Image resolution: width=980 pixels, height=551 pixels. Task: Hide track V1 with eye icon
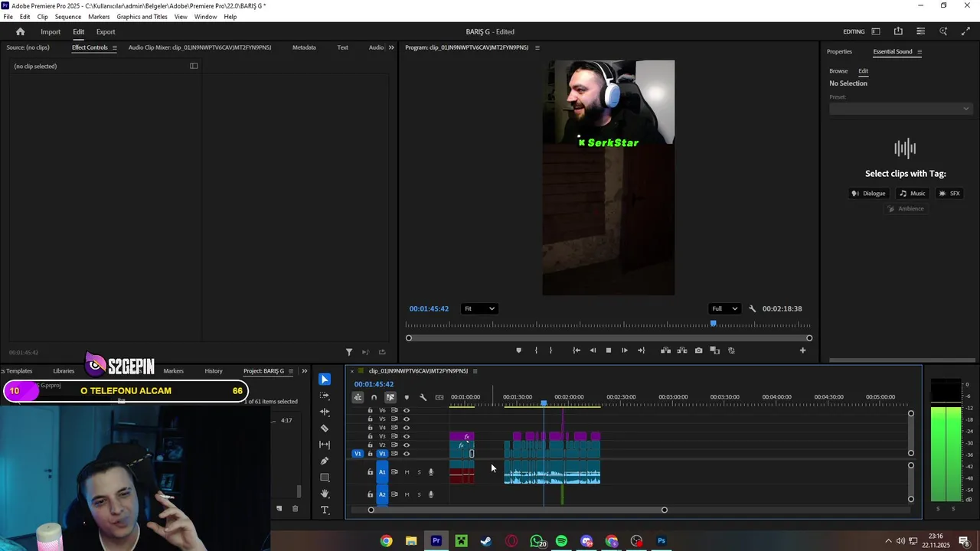pyautogui.click(x=407, y=454)
